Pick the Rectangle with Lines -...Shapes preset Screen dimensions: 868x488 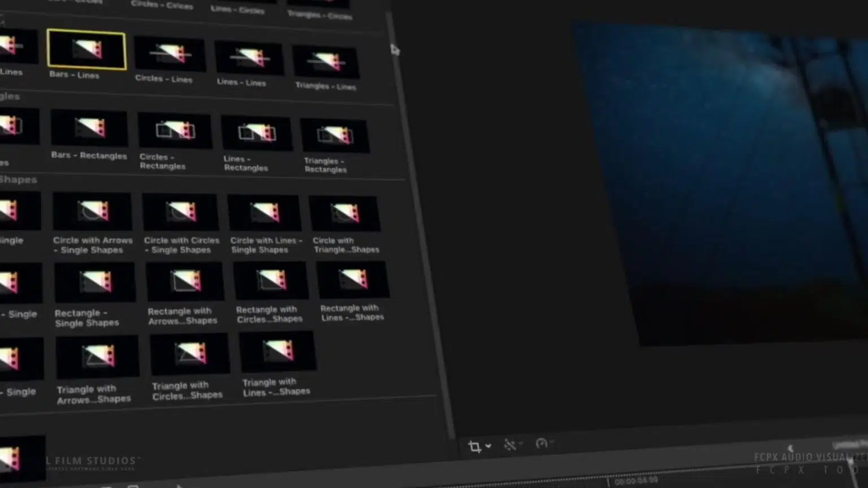[x=353, y=279]
